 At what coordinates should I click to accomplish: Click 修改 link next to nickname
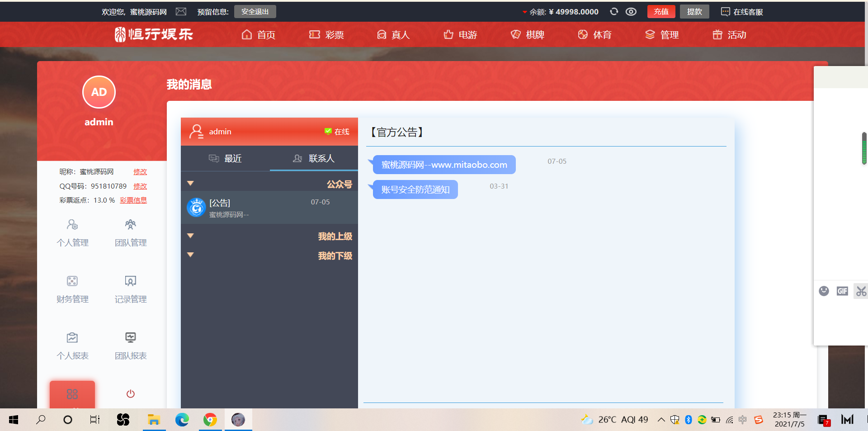[140, 172]
